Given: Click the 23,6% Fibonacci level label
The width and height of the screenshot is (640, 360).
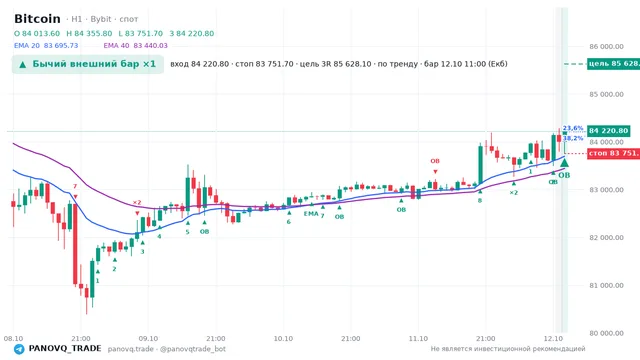Looking at the screenshot, I should click(x=573, y=128).
